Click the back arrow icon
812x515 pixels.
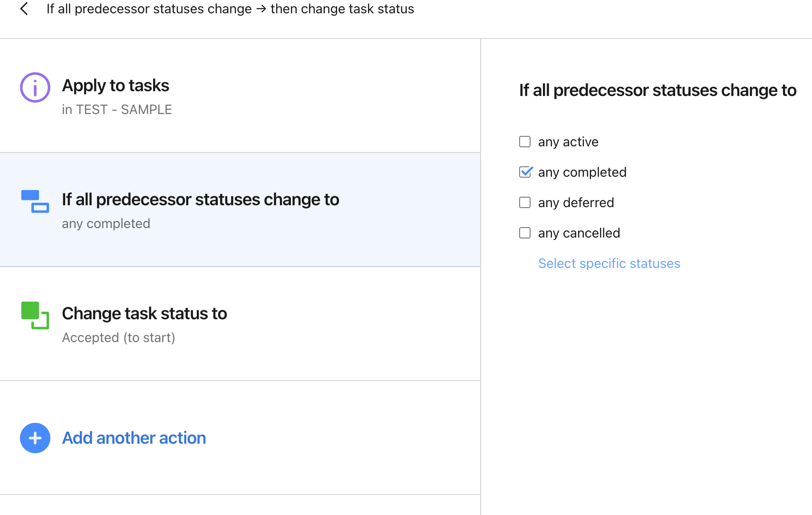[x=24, y=9]
